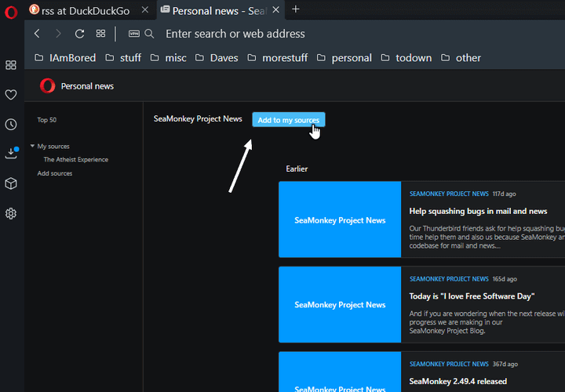
Task: Open Speed Dial in the sidebar
Action: point(11,65)
